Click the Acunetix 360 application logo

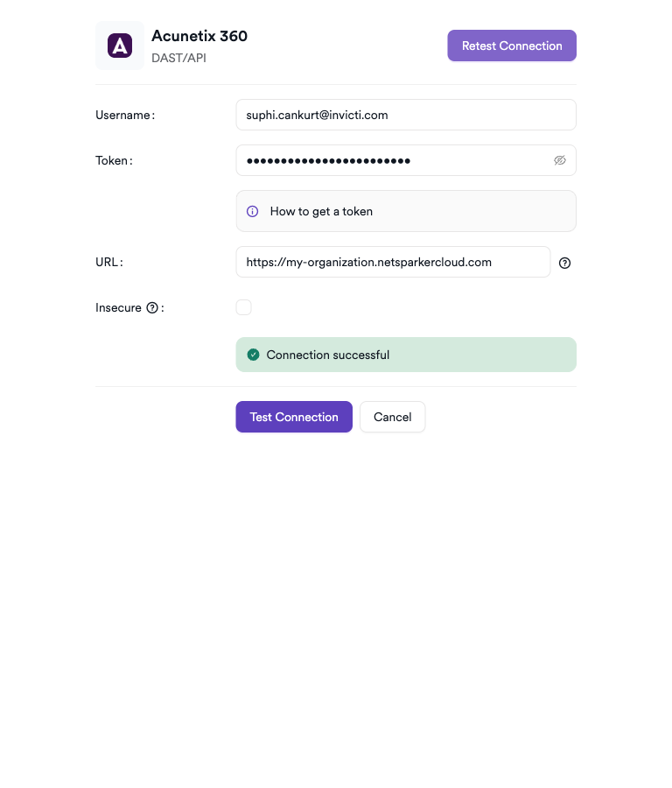point(119,45)
